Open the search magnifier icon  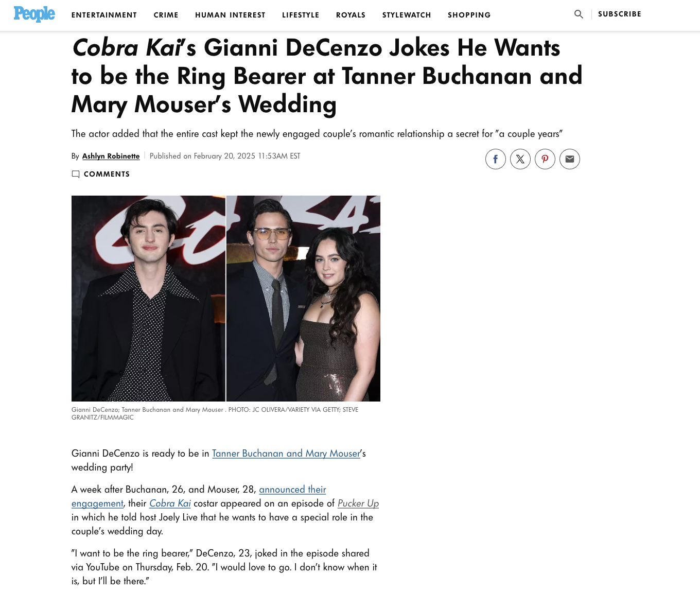click(579, 14)
